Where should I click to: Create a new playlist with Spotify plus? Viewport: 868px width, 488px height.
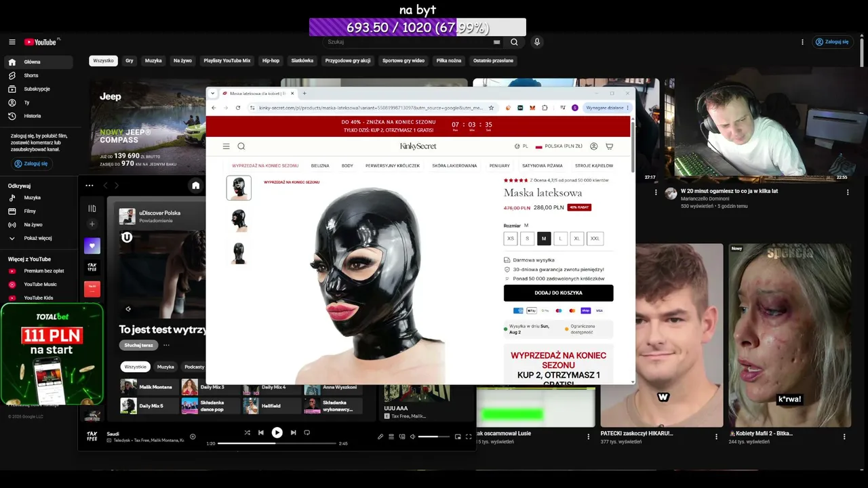tap(92, 224)
